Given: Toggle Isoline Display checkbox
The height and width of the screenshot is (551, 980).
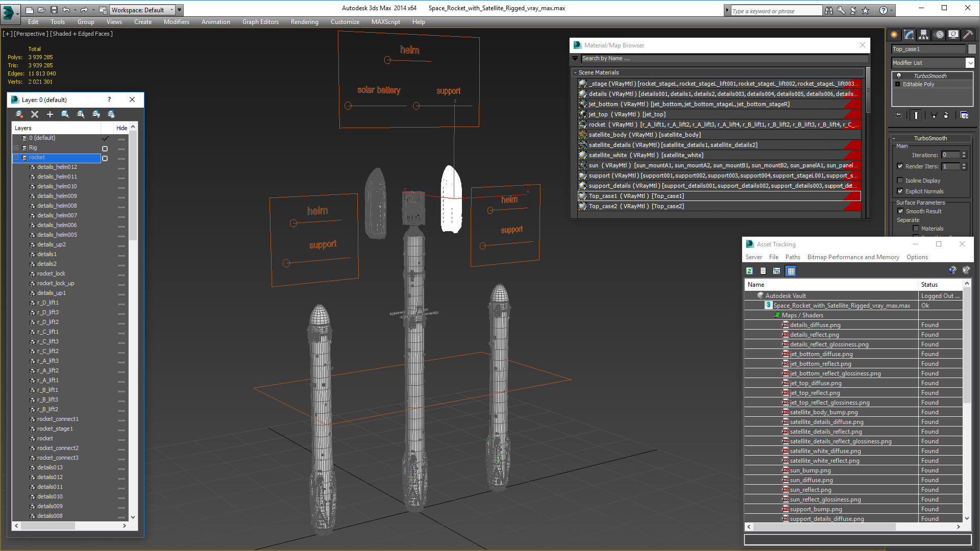Looking at the screenshot, I should click(900, 181).
